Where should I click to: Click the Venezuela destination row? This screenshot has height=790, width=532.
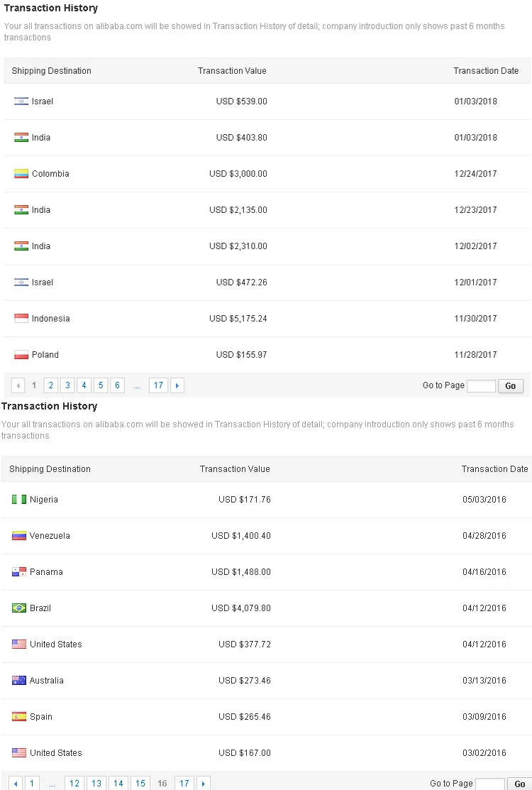pyautogui.click(x=266, y=536)
